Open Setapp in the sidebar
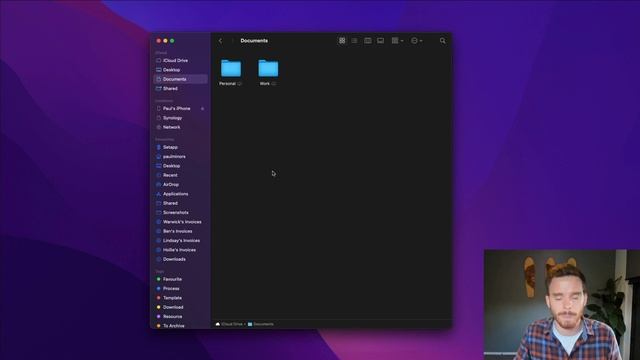Screen dimensions: 640x360 click(x=180, y=147)
